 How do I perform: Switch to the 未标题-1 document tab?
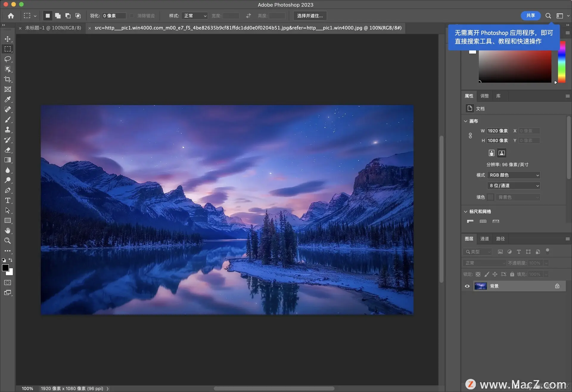(53, 28)
